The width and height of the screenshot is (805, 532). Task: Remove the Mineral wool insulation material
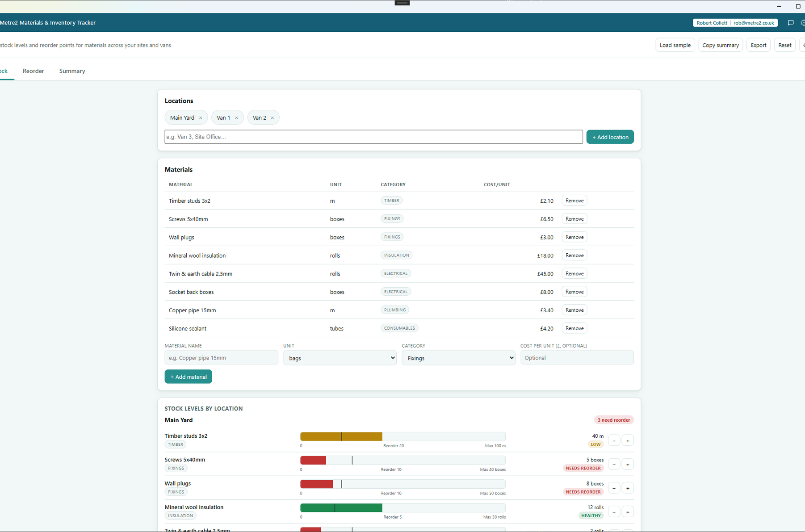pos(574,256)
